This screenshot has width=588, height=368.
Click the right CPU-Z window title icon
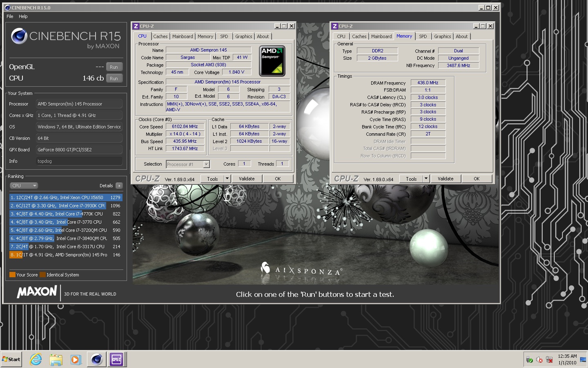(x=335, y=26)
